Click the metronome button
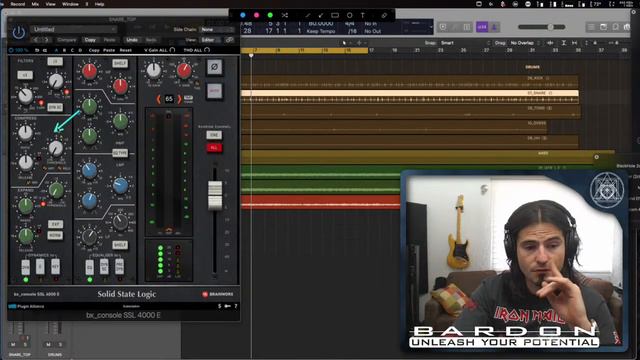The width and height of the screenshot is (640, 360). 494,27
